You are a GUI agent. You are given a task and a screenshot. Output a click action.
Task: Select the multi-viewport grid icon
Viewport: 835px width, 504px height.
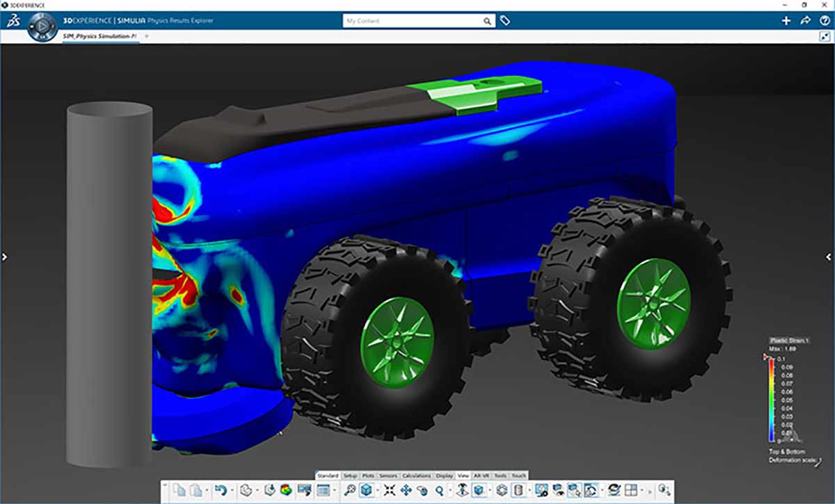630,491
